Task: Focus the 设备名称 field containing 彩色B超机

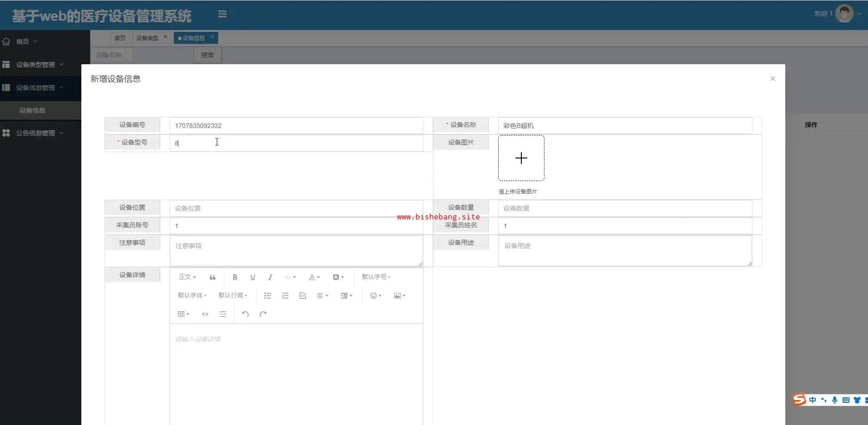Action: (625, 126)
